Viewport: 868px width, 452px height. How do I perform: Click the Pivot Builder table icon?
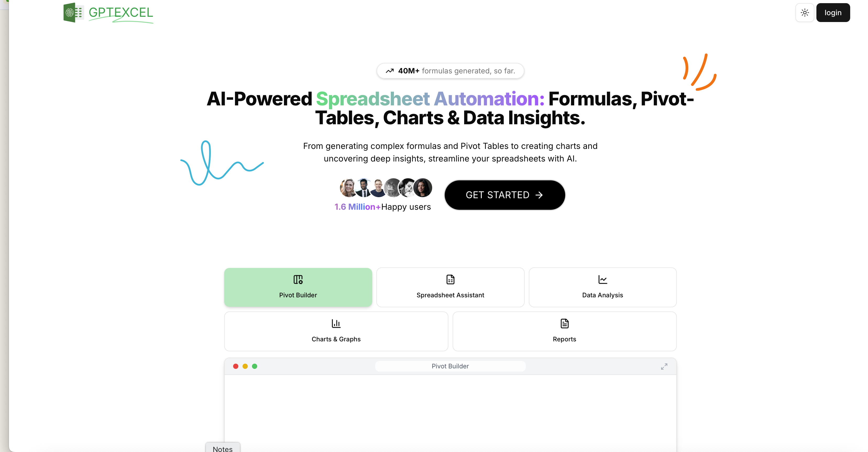tap(298, 280)
